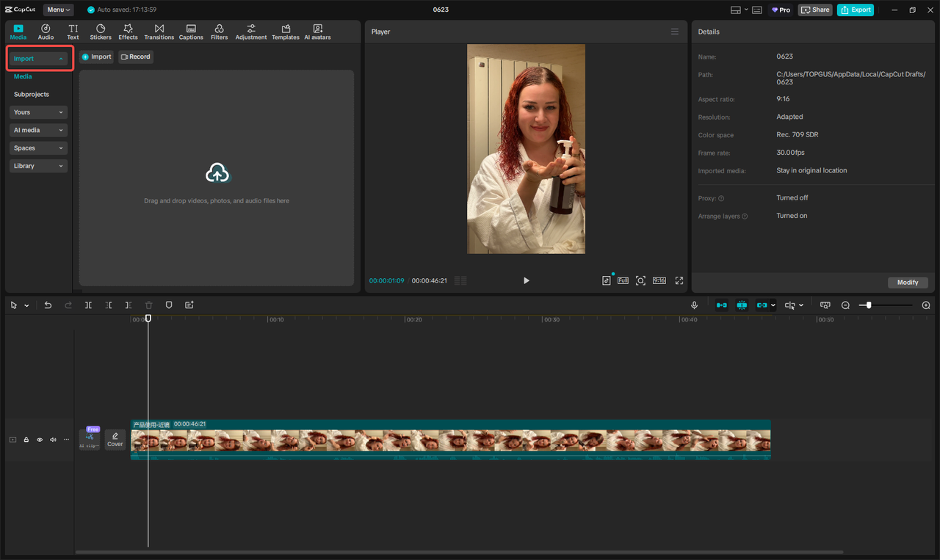Viewport: 940px width, 560px height.
Task: Apply a Mask from the timeline toolbar
Action: 168,305
